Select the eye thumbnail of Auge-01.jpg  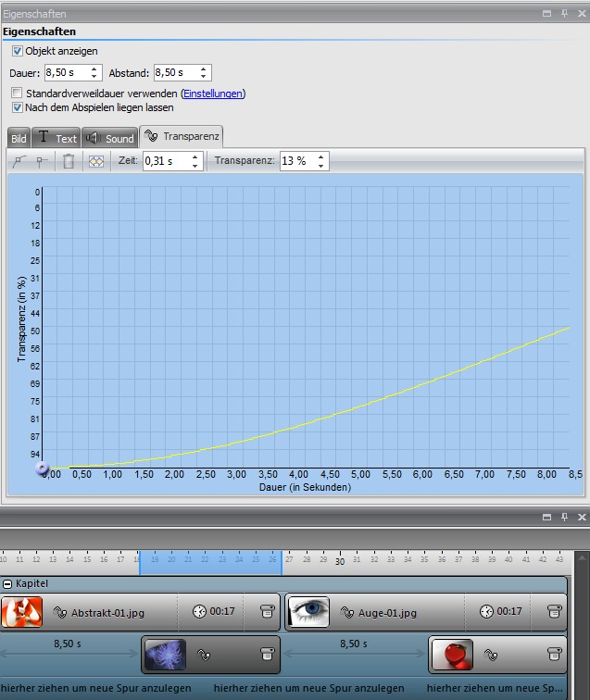point(308,612)
